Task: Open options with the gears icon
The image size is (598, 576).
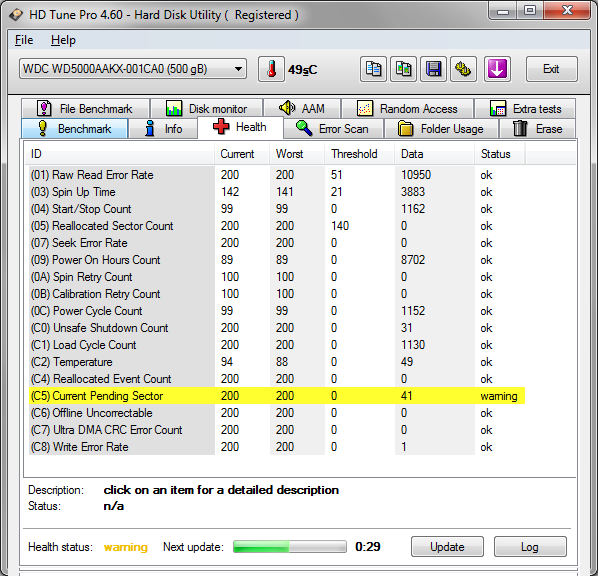Action: 463,69
